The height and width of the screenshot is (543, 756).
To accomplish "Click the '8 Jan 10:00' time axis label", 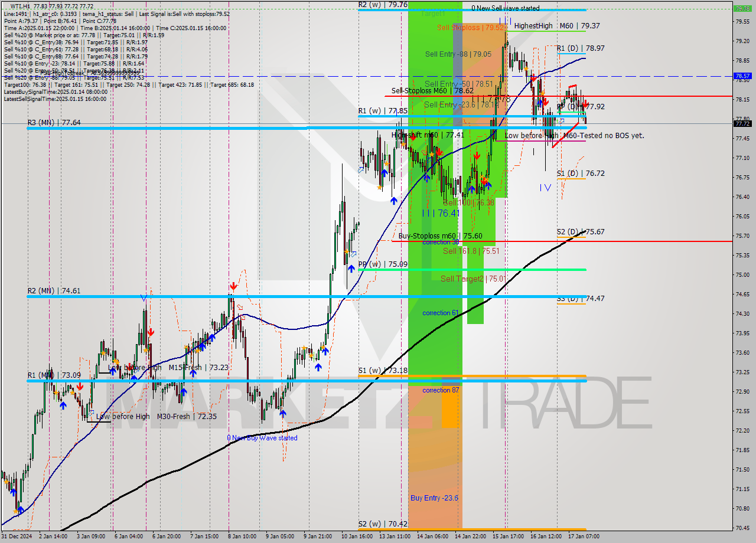I will (241, 537).
